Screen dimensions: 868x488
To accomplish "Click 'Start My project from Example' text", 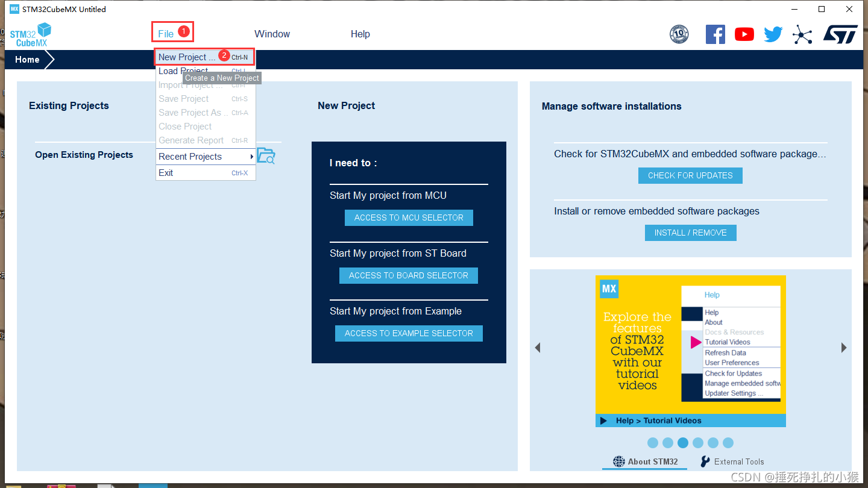I will 395,311.
